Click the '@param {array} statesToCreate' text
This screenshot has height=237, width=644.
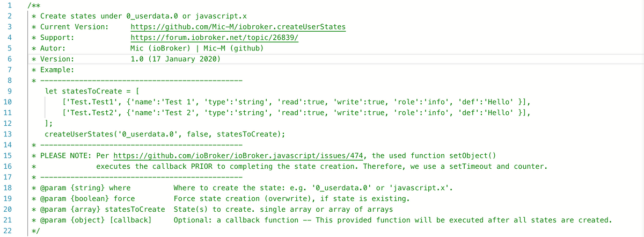103,210
